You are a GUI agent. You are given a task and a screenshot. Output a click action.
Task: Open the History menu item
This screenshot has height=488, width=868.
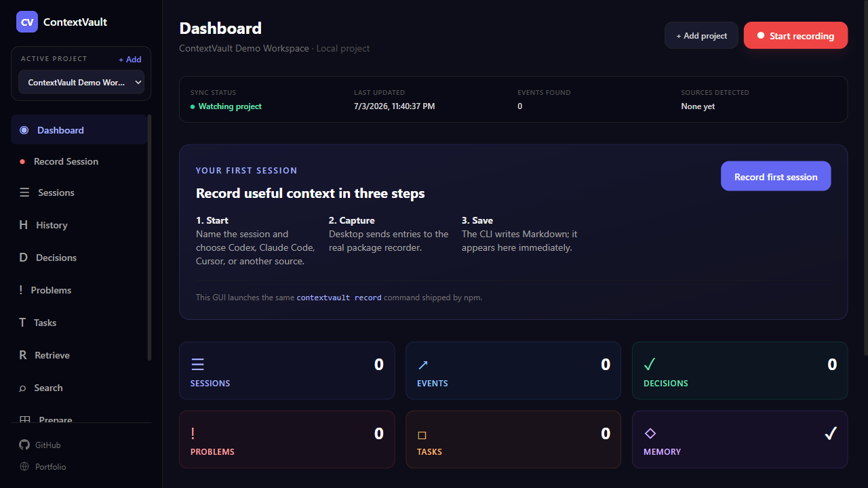click(79, 225)
